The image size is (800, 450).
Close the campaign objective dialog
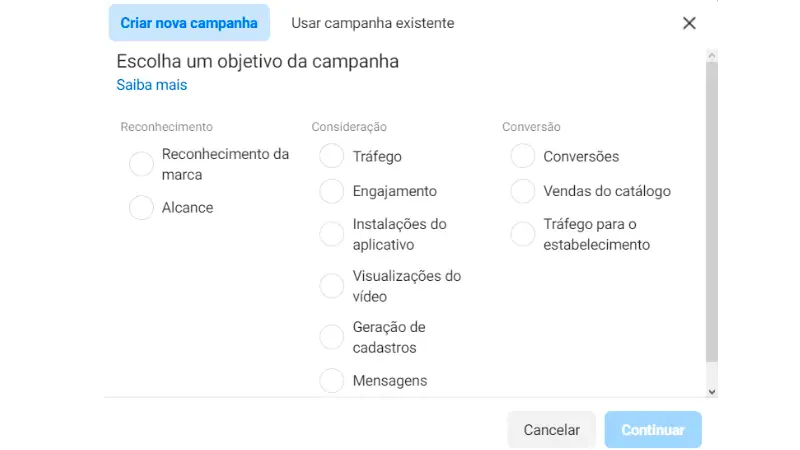689,23
